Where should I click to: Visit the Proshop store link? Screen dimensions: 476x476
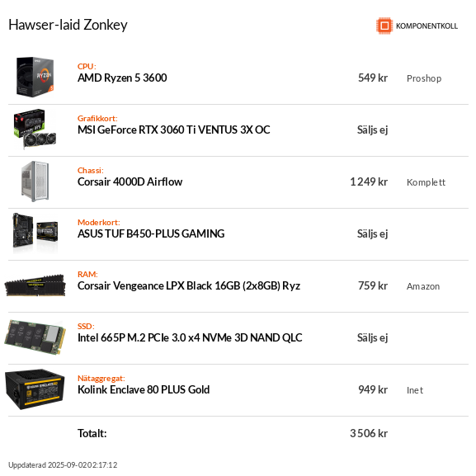click(424, 78)
